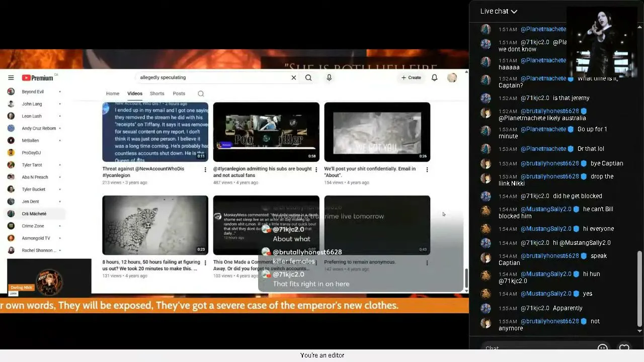Click the chat message text 'yes'
Viewport: 644px width, 362px height.
(x=588, y=294)
